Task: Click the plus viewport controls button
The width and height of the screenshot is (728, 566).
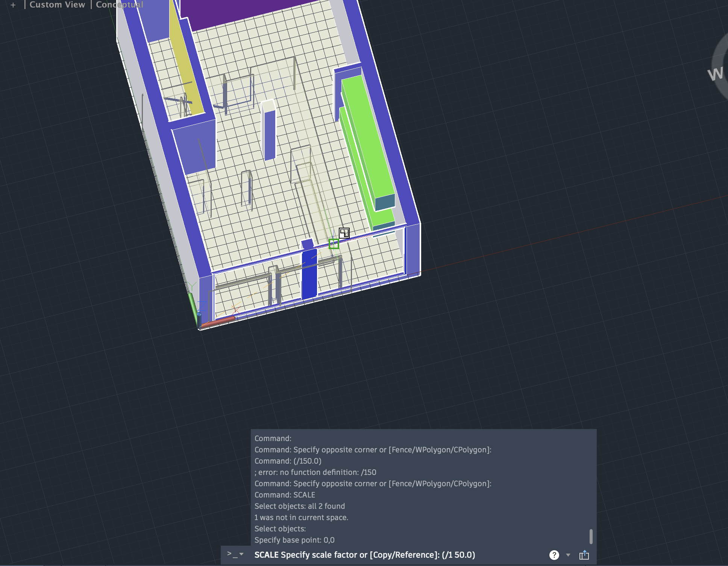Action: 13,5
